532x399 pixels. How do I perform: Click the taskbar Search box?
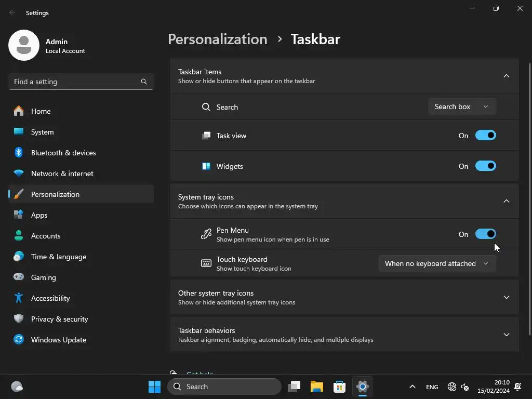pos(224,387)
